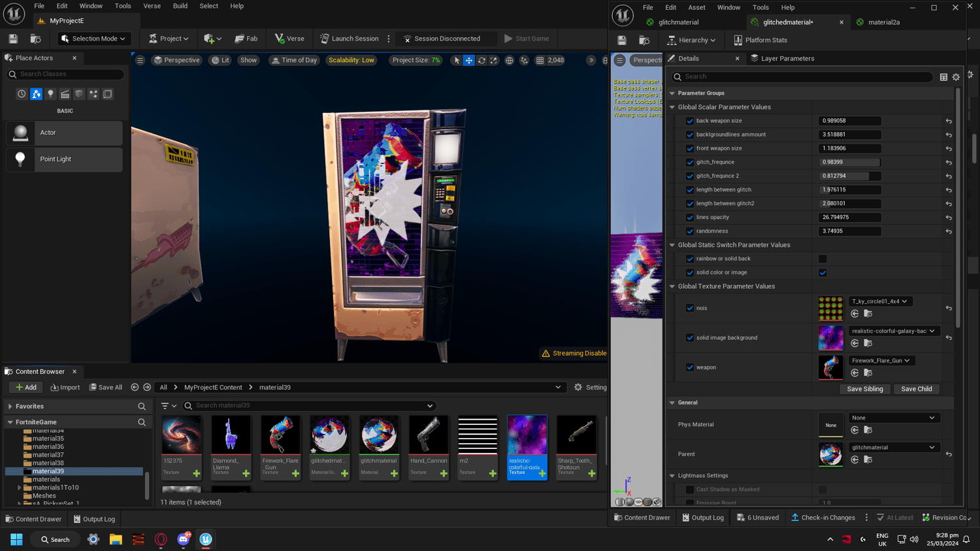Toggle world/local coordinate globe icon
Screen dimensions: 980x551
pos(510,60)
